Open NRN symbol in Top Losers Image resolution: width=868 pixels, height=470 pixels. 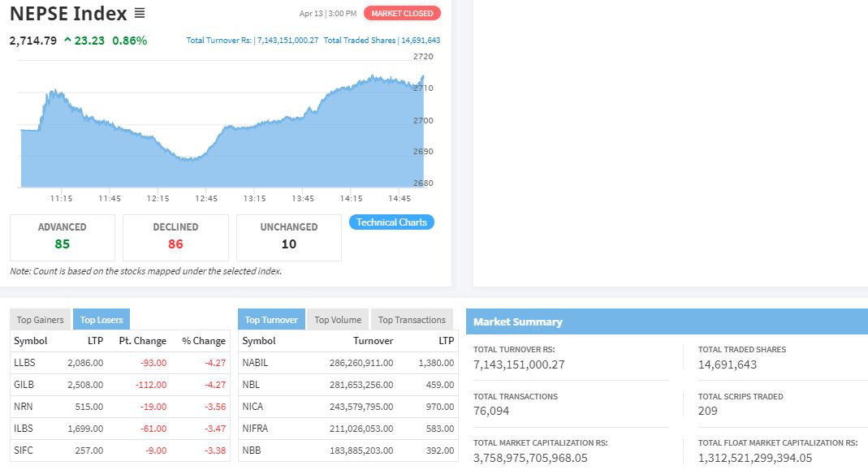(x=24, y=407)
